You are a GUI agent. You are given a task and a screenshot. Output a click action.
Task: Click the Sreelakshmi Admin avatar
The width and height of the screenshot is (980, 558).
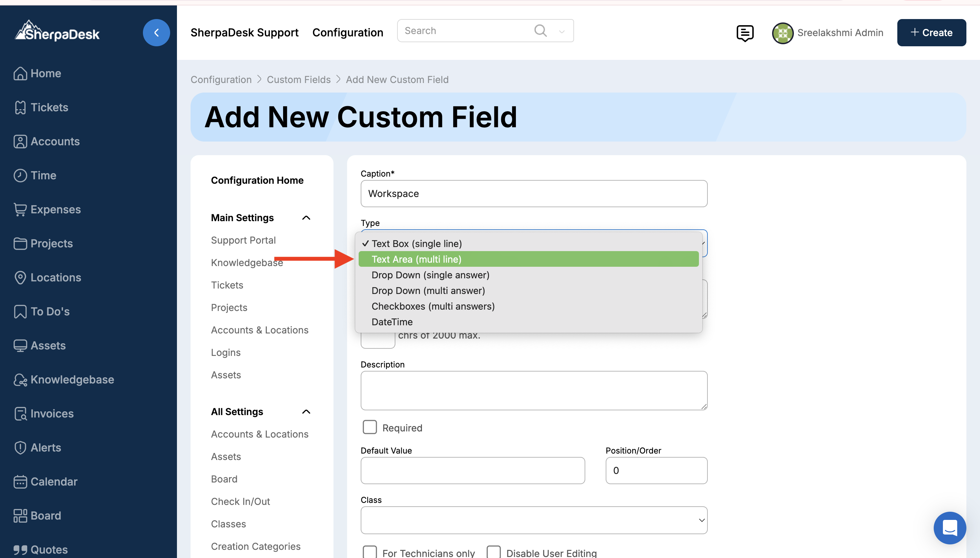pyautogui.click(x=782, y=33)
